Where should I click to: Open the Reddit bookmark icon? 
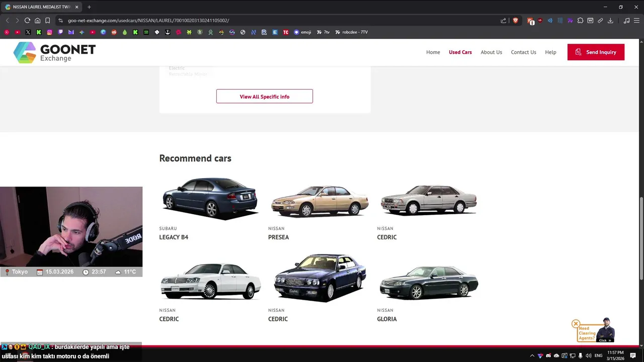pyautogui.click(x=114, y=32)
